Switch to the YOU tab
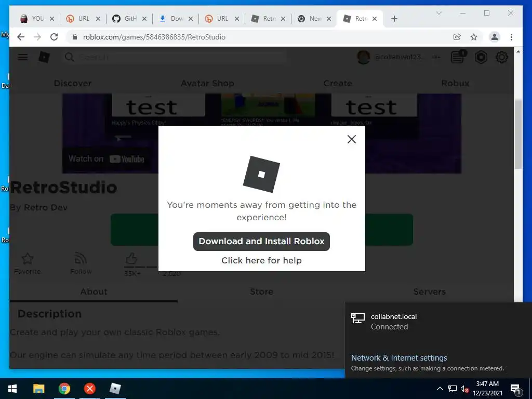 33,19
